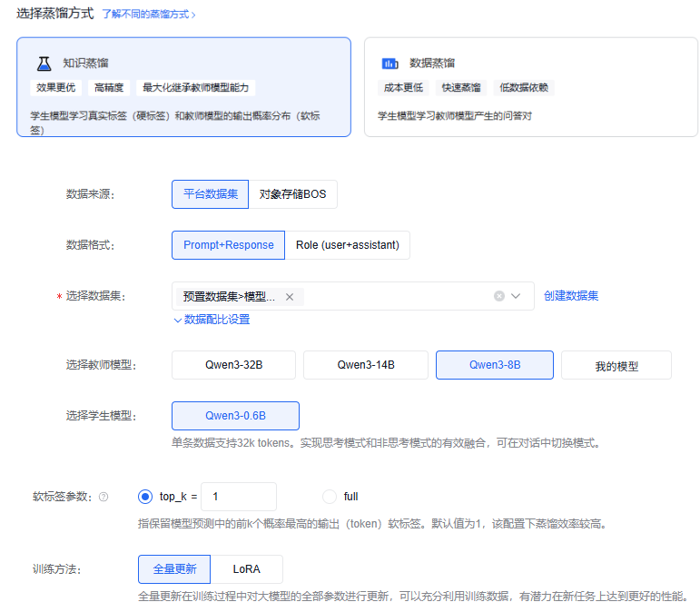Click the 选择蒸馏方式 heading
700x612 pixels.
54,14
